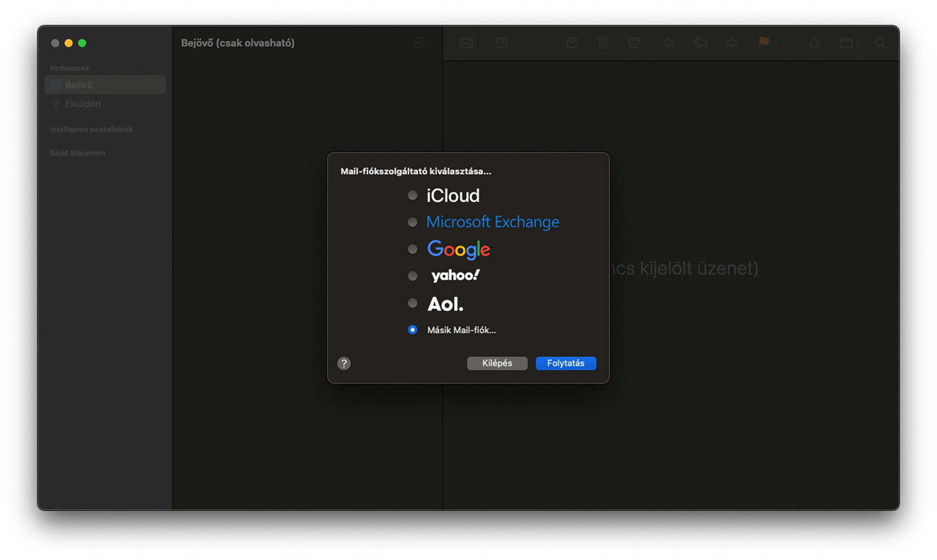
Task: Click the reply all double-arrow icon
Action: click(700, 43)
